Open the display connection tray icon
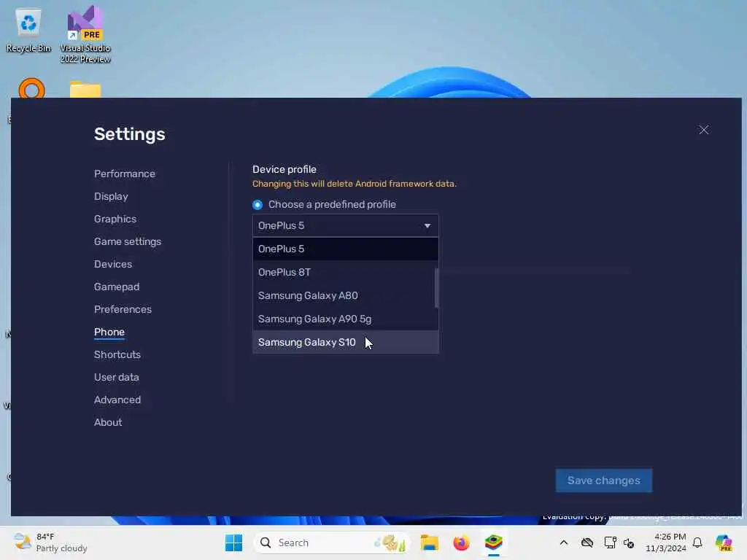Viewport: 747px width, 560px height. click(610, 542)
